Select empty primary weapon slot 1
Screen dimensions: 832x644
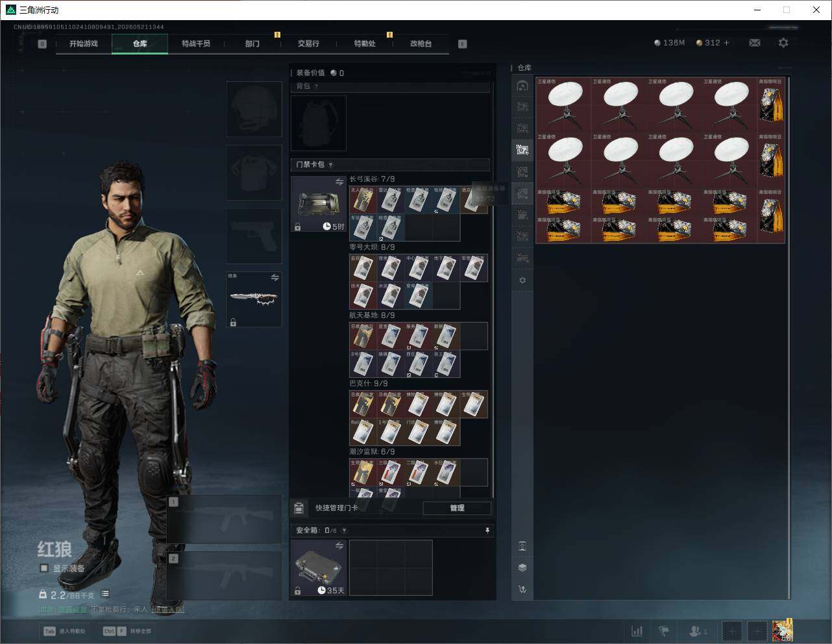point(225,519)
